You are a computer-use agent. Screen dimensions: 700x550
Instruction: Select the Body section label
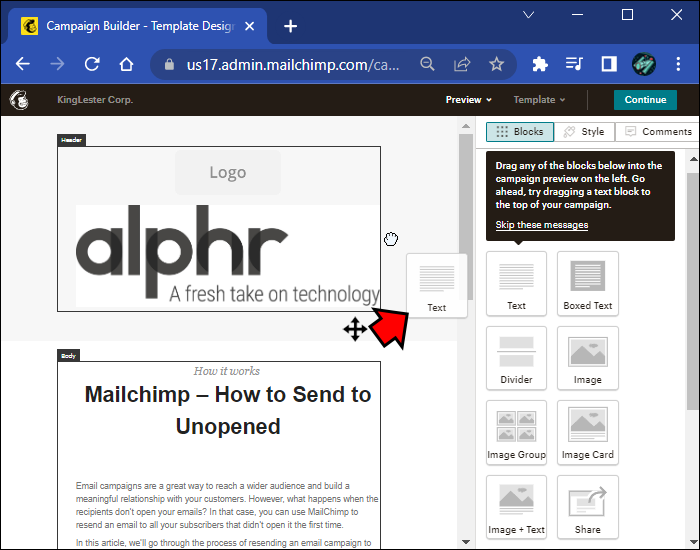[x=68, y=356]
